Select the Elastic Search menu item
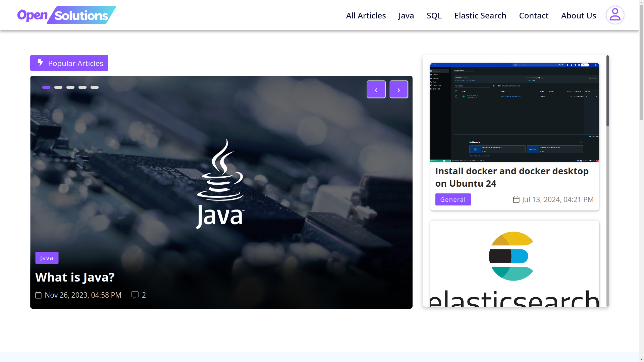The width and height of the screenshot is (644, 362). pos(480,15)
